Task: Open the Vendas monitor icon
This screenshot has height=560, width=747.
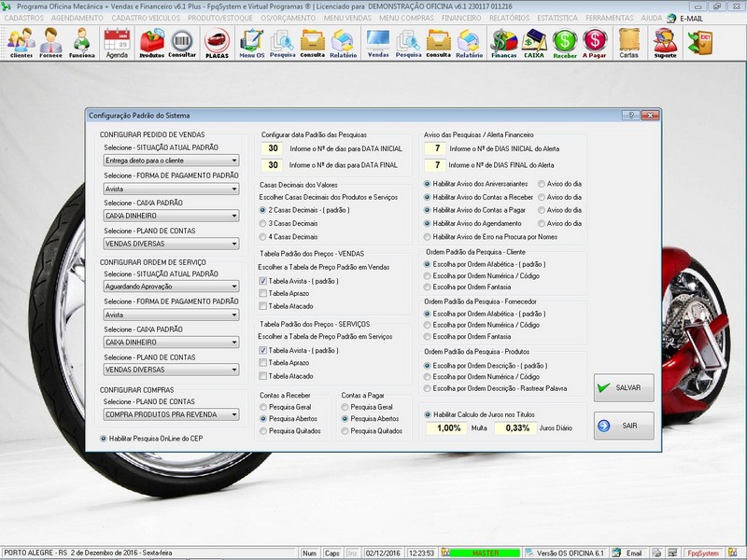Action: (378, 42)
